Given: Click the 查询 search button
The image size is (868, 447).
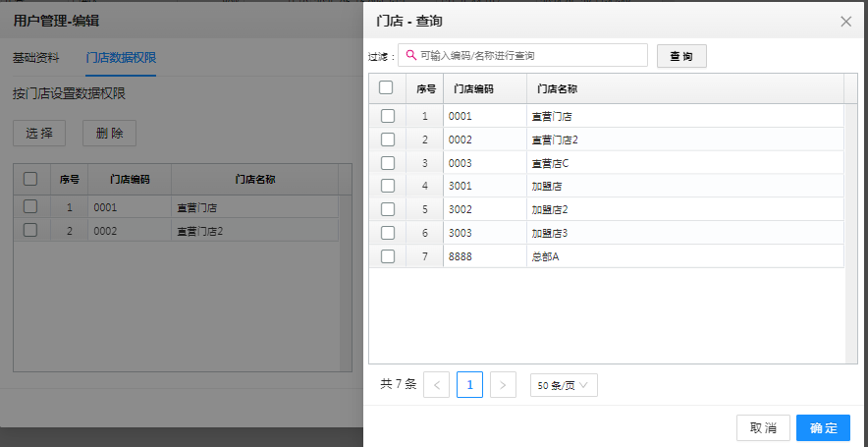Looking at the screenshot, I should 681,56.
